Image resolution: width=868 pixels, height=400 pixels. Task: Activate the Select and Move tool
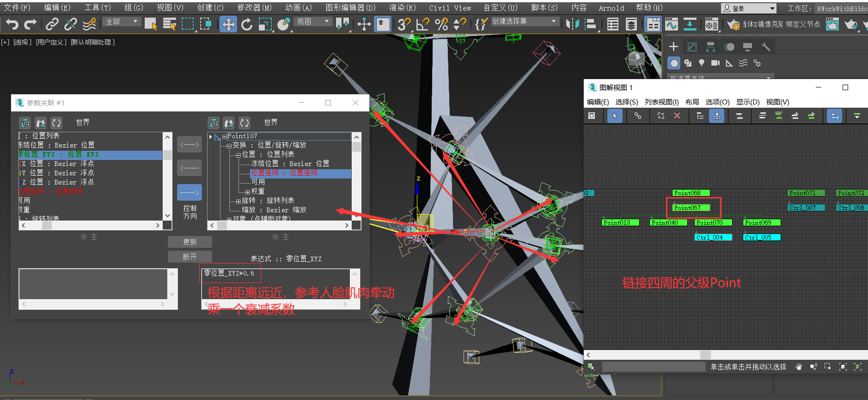[x=228, y=24]
